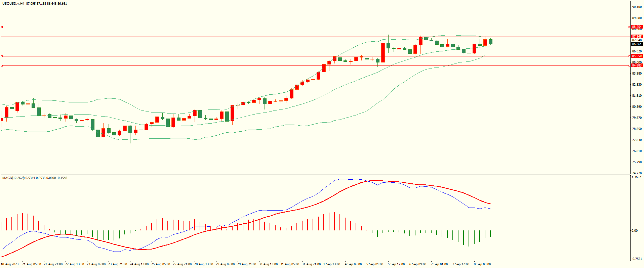Click the 29 Aug 21:00 time label
The width and height of the screenshot is (644, 268).
[247, 264]
